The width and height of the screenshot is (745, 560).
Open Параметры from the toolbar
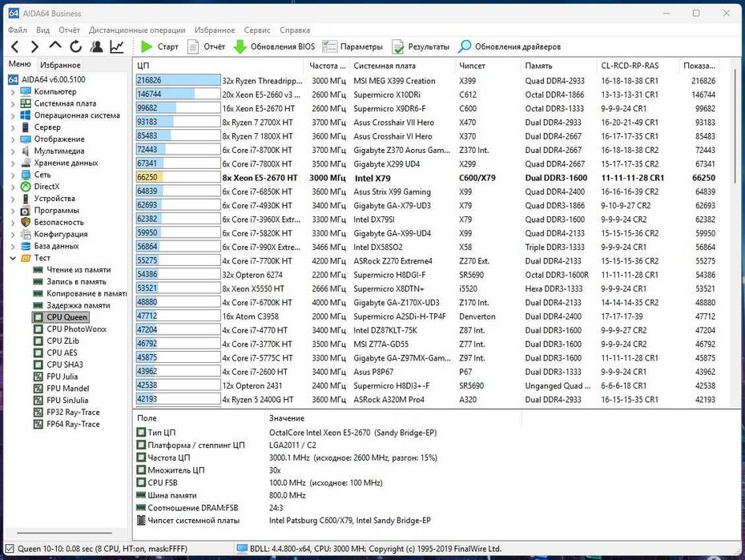(x=352, y=46)
